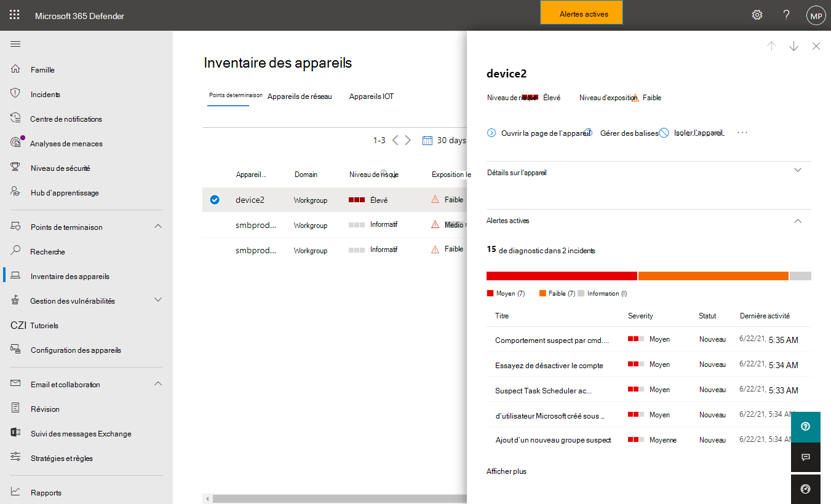Collapse the Points de terminaison section
Image resolution: width=831 pixels, height=504 pixels.
point(158,227)
